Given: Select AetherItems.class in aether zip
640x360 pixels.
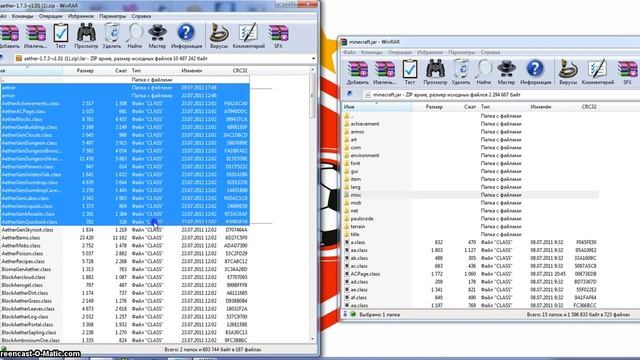Looking at the screenshot, I should (21, 238).
